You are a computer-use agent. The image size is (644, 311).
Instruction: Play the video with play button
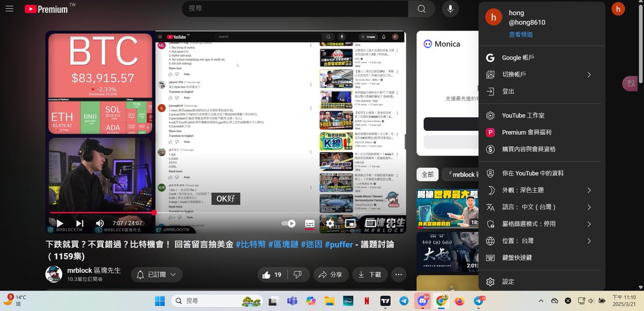(x=60, y=223)
